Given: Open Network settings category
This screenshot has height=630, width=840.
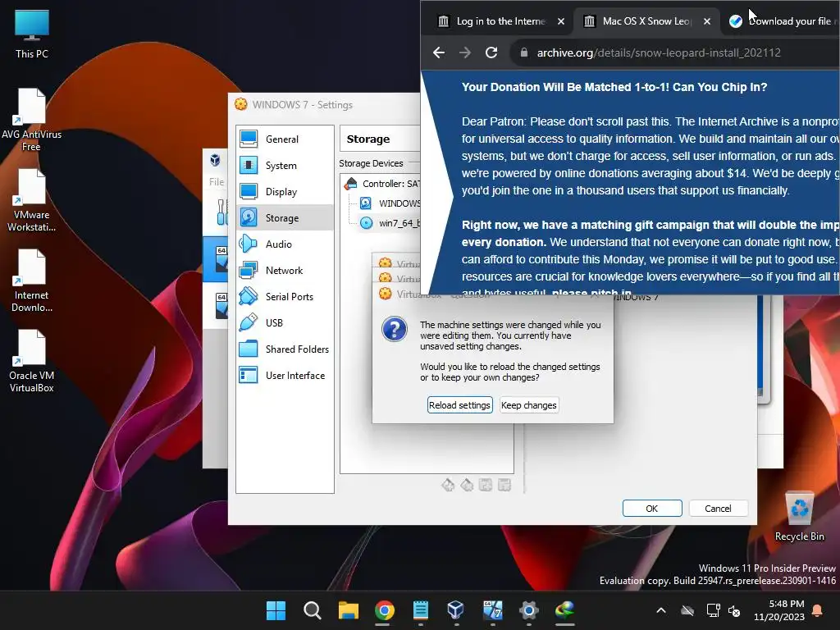Looking at the screenshot, I should (x=285, y=270).
